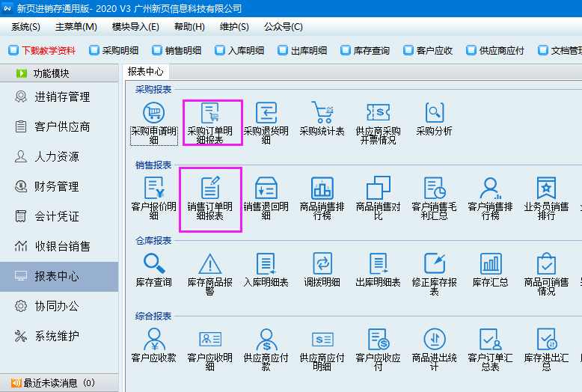Open the 系统(S) menu

(25, 27)
